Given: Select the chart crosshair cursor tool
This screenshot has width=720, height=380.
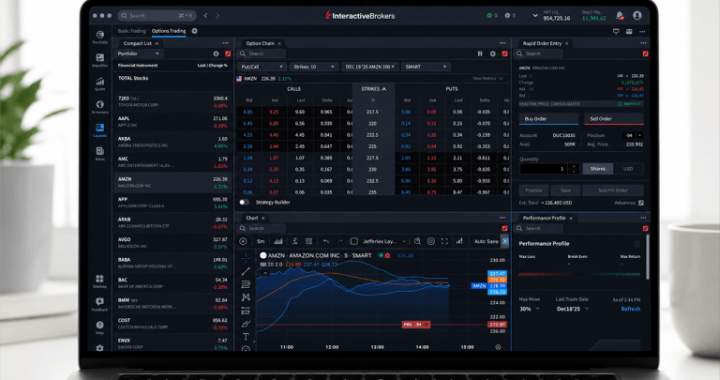Looking at the screenshot, I should click(246, 257).
